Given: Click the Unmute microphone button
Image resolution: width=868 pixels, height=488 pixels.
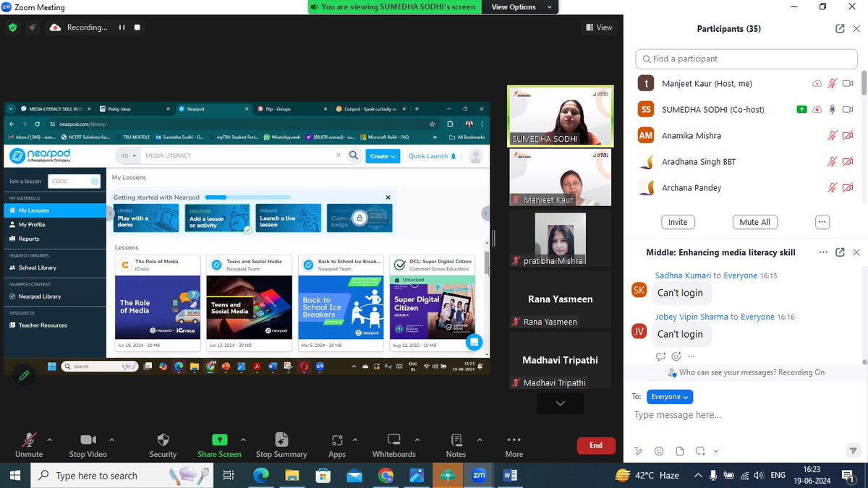Looking at the screenshot, I should pos(29,444).
